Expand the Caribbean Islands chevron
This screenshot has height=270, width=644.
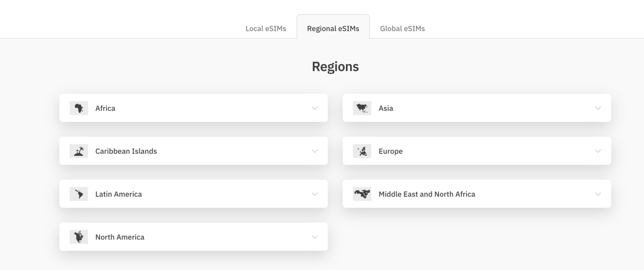pyautogui.click(x=315, y=151)
